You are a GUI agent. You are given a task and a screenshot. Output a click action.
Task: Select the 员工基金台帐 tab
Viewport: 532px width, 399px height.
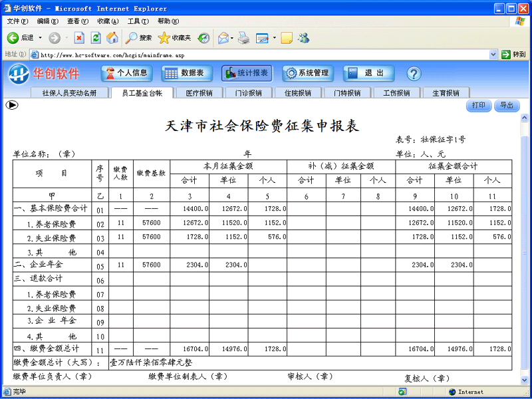[x=142, y=93]
